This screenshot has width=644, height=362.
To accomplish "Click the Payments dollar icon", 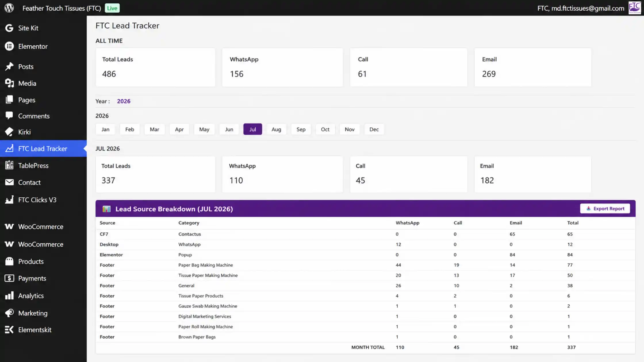I will (x=9, y=278).
